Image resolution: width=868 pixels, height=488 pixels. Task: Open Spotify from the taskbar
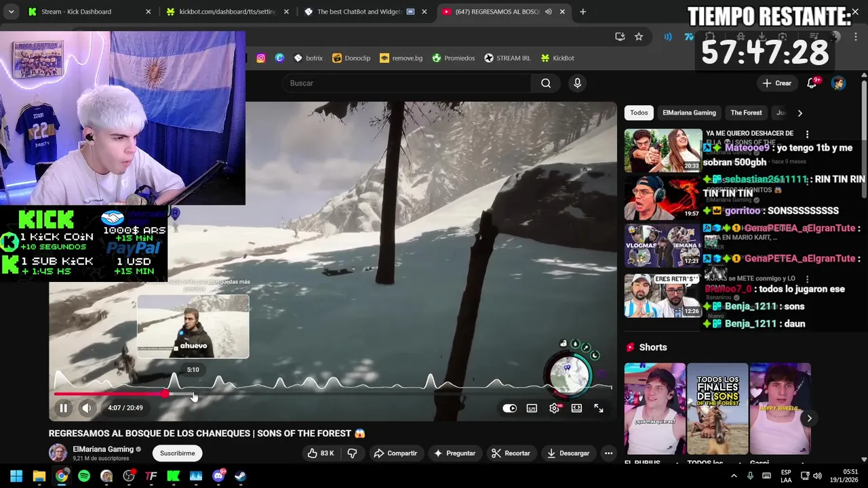click(x=84, y=476)
